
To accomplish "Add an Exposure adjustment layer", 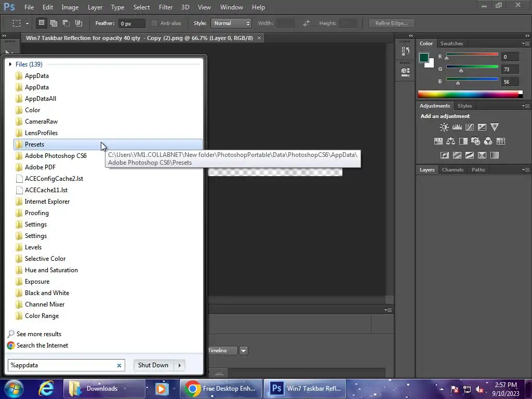I will pyautogui.click(x=482, y=127).
